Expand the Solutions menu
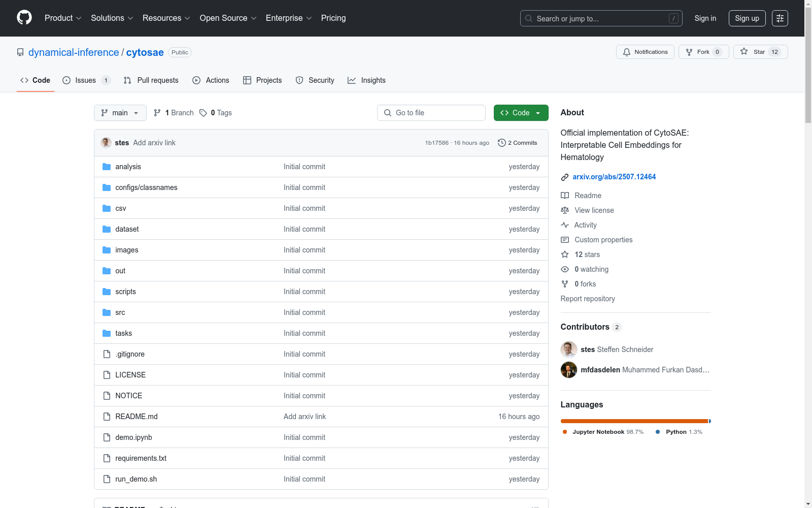 coord(112,18)
